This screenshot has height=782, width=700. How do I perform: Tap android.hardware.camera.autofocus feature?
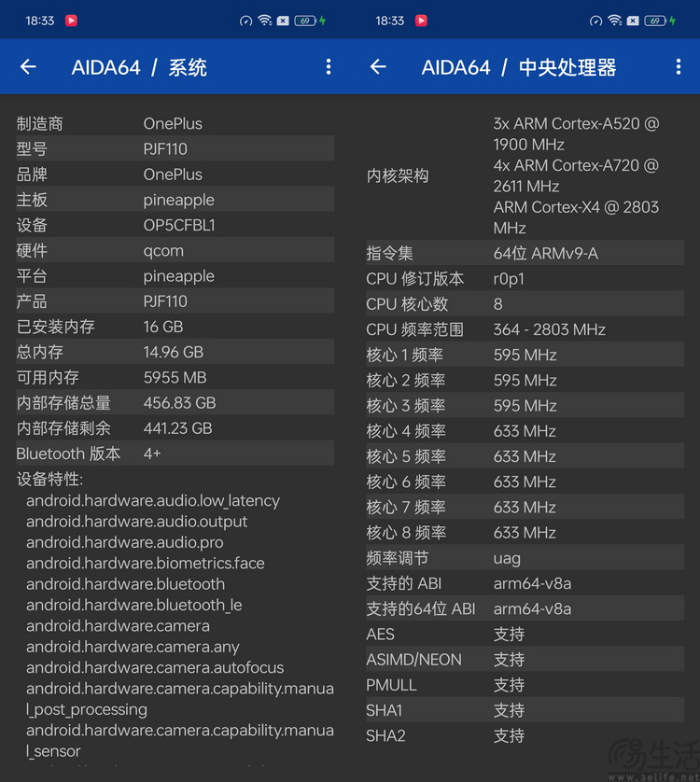(x=155, y=668)
